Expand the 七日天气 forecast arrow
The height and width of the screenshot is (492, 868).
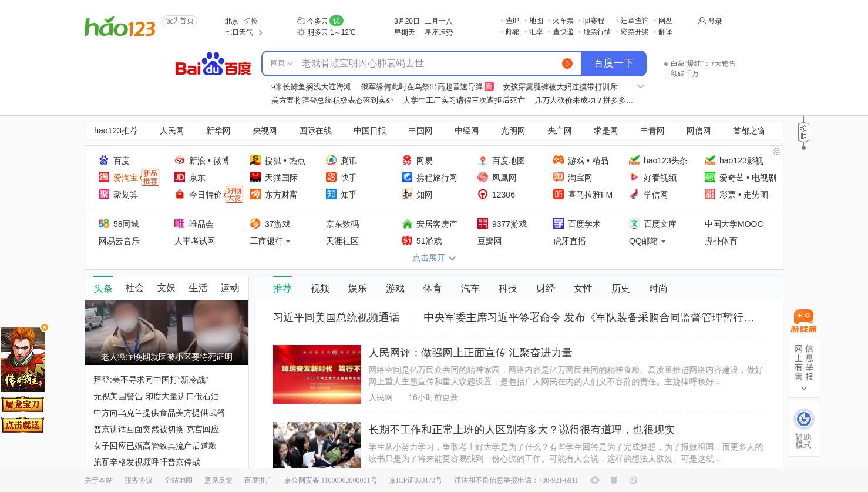[260, 32]
